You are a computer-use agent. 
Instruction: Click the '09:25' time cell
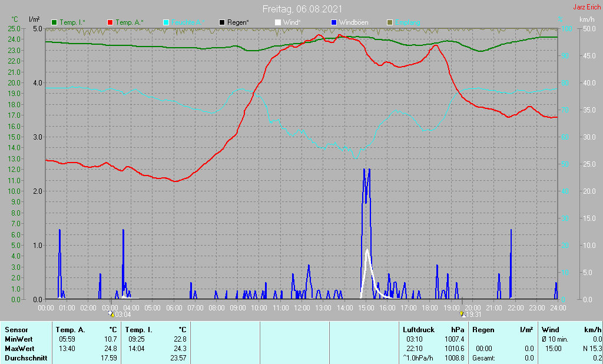click(137, 339)
